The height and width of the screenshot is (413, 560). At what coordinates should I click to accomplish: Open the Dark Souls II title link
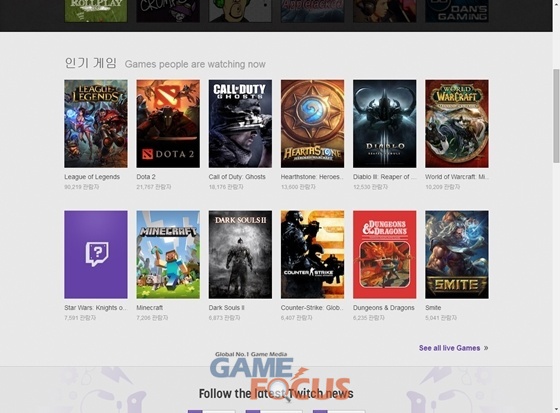[x=227, y=308]
